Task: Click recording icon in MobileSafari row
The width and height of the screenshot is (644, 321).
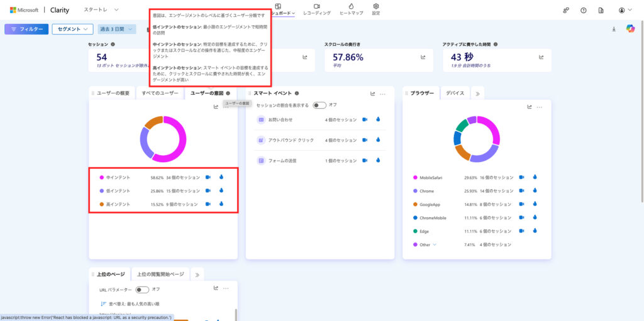Action: (x=521, y=178)
